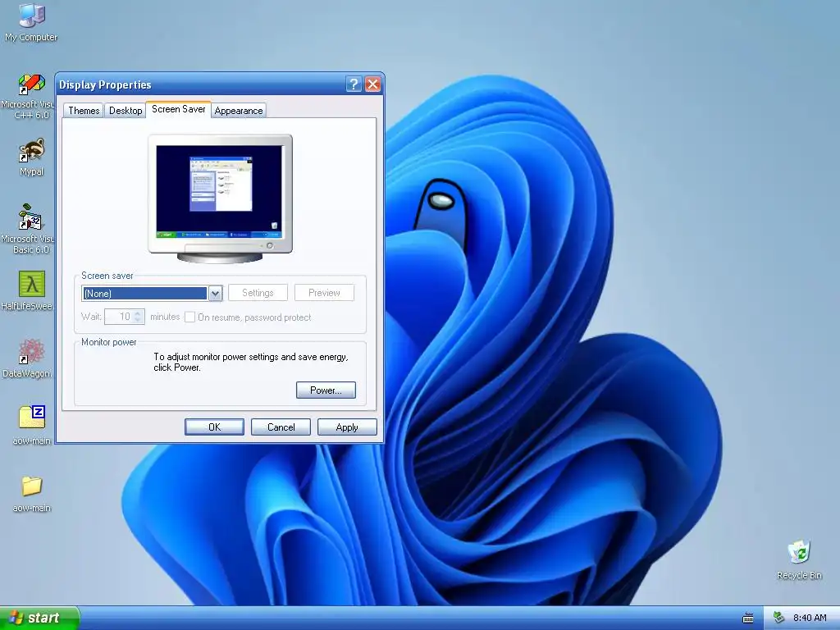Open the My Computer desktop icon

[31, 21]
